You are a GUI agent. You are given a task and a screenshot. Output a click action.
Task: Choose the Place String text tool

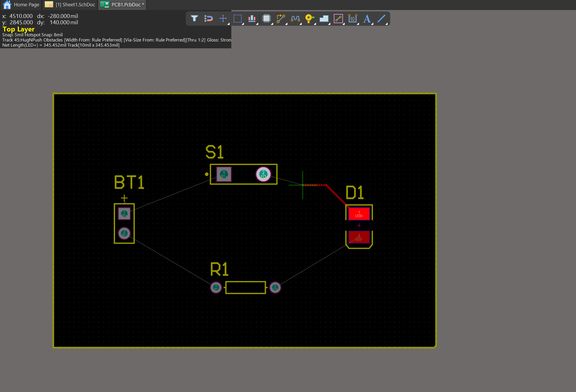coord(367,19)
